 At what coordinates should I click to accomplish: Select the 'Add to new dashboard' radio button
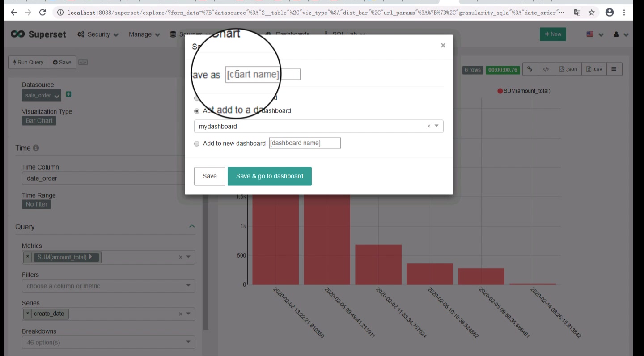point(197,144)
